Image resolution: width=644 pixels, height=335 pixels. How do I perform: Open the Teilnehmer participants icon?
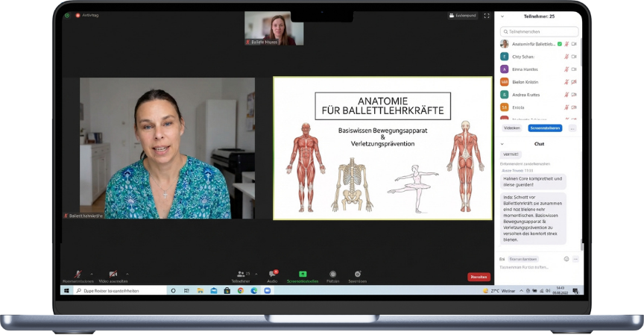tap(241, 274)
